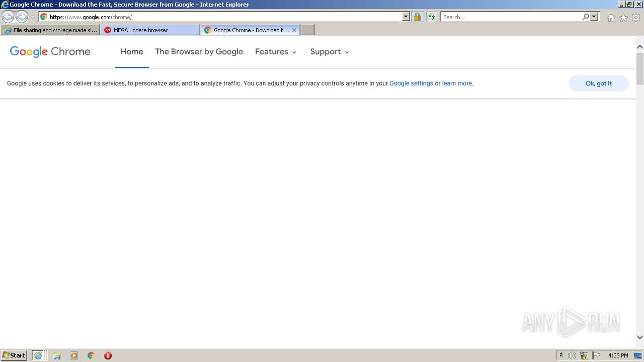Open Internet Explorer taskbar icon

point(38,355)
